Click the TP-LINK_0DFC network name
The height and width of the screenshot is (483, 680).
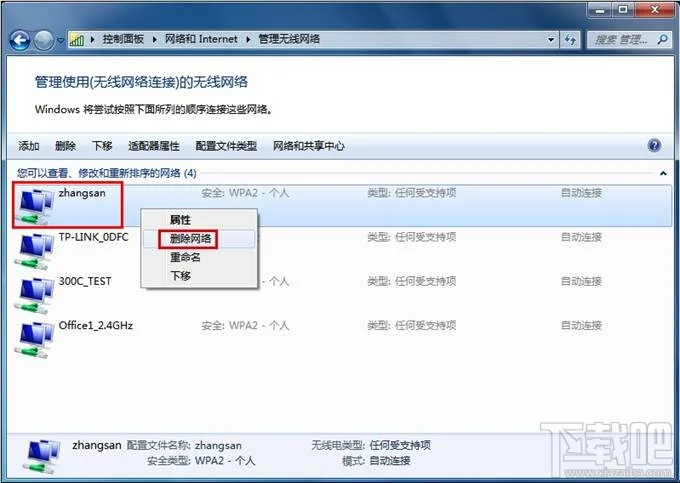pyautogui.click(x=94, y=237)
